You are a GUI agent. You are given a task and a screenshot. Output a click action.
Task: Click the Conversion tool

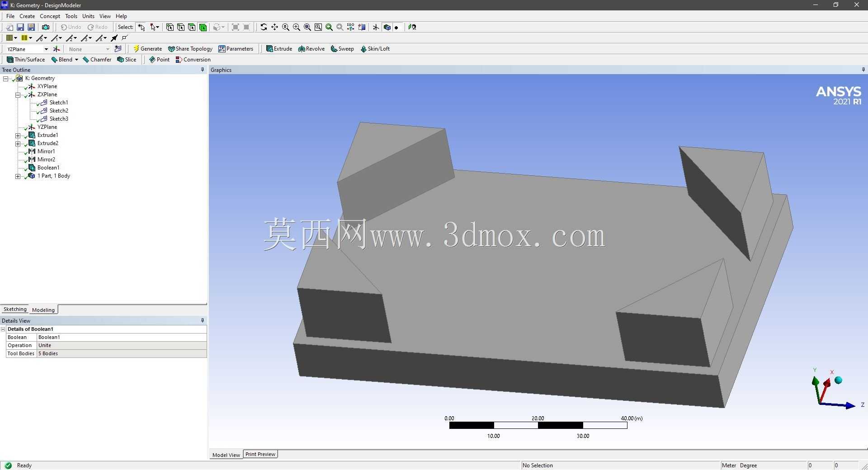193,60
